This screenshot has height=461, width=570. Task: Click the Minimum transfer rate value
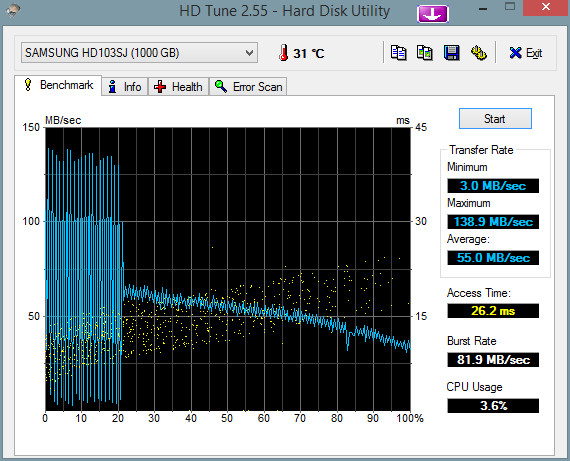[x=493, y=186]
